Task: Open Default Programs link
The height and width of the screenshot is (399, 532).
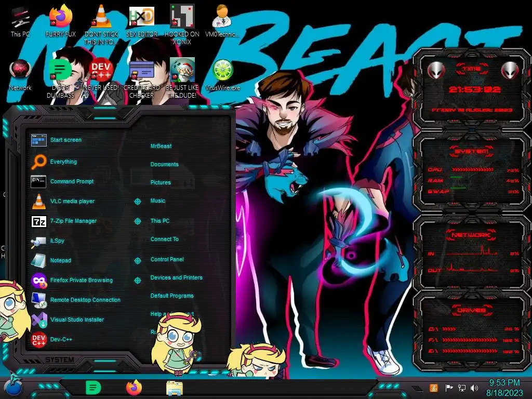Action: [x=171, y=296]
